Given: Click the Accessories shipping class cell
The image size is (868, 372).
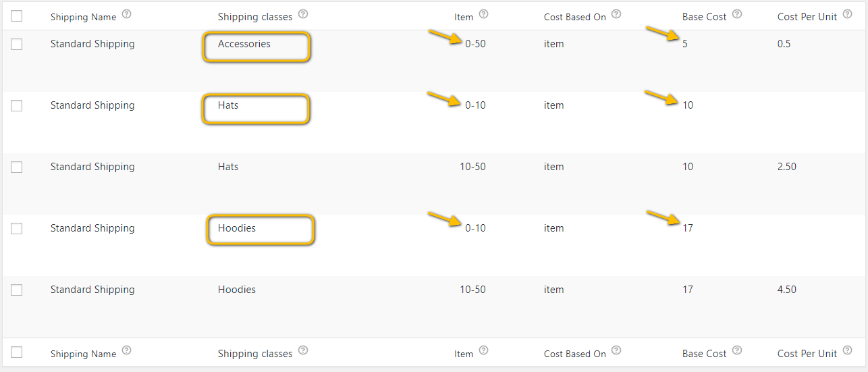Looking at the screenshot, I should click(x=244, y=44).
